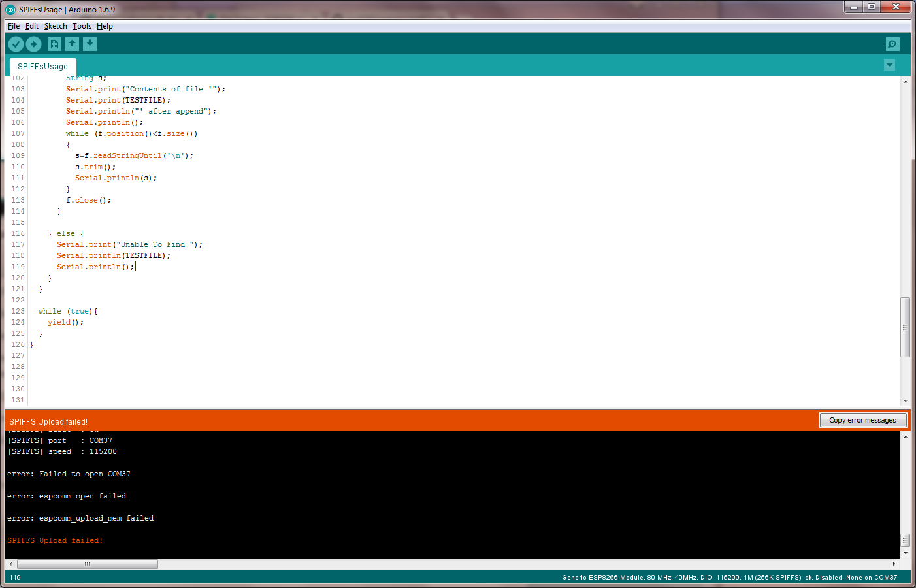The height and width of the screenshot is (588, 916).
Task: Click the editor vertical scrollbar thumb
Action: tap(905, 327)
